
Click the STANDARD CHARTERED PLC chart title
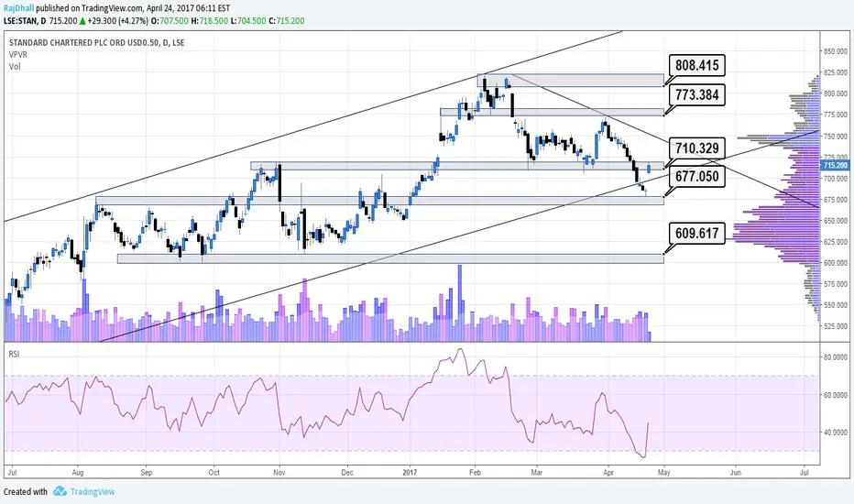pyautogui.click(x=96, y=42)
